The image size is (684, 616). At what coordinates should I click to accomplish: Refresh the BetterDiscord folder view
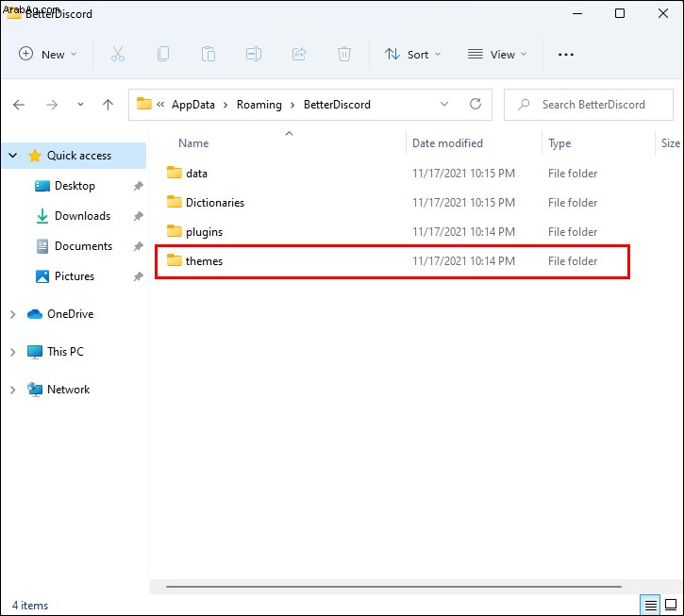[x=475, y=104]
